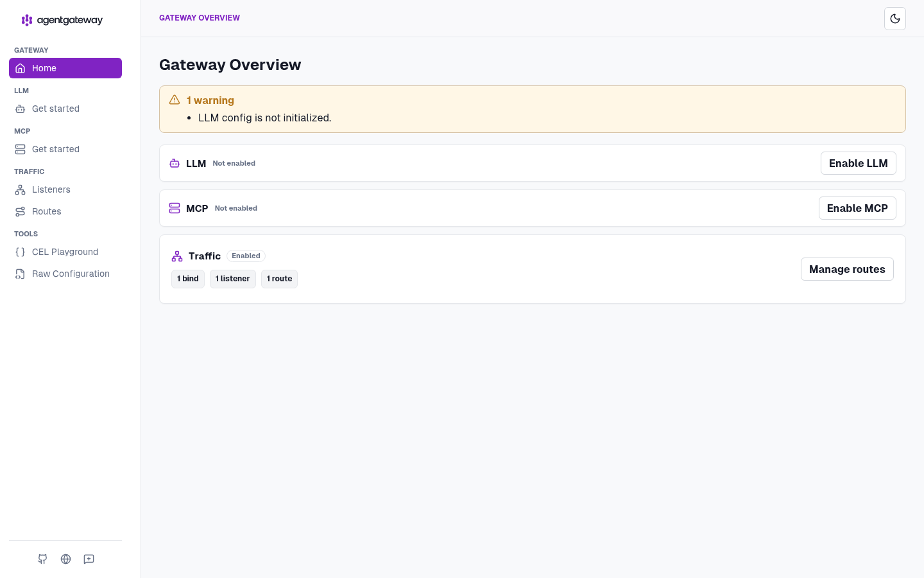The height and width of the screenshot is (578, 924).
Task: Click the agentgateway brand text
Action: pyautogui.click(x=70, y=20)
